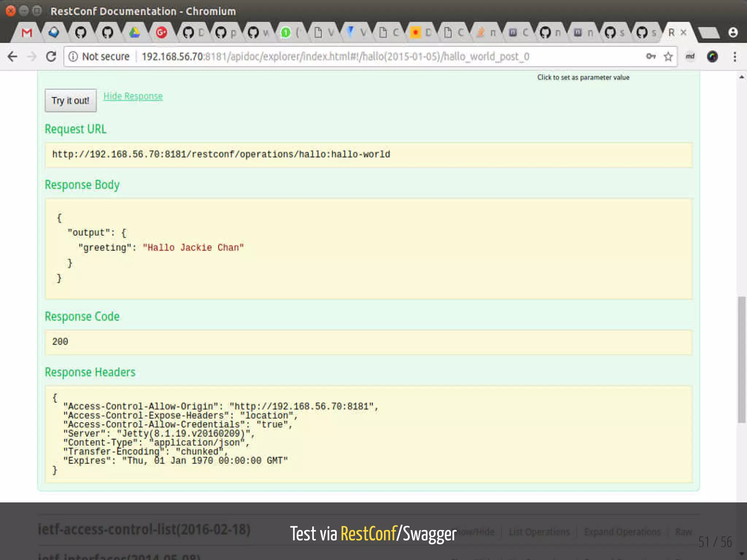Open the Gmail tab

[x=27, y=33]
